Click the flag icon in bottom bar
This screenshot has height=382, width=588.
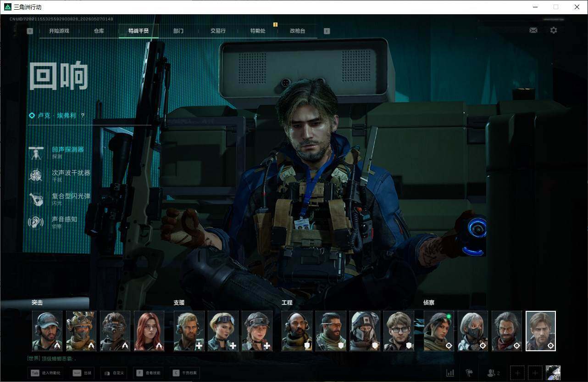[x=469, y=373]
